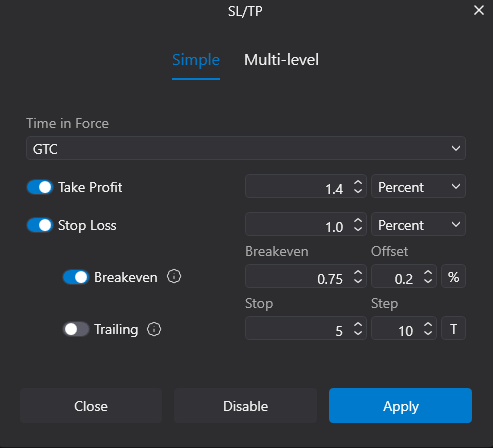Enable the Trailing switch
Viewport: 493px width, 448px height.
76,329
